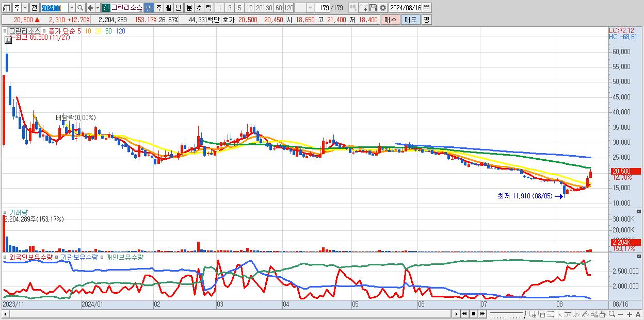The width and height of the screenshot is (644, 320).
Task: Click the blue 매도 sell button
Action: click(410, 20)
